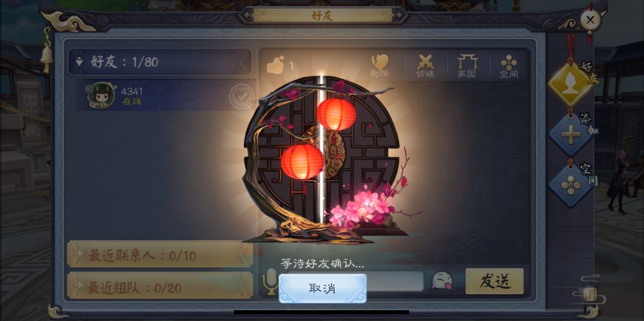Tap the microphone voice input icon
The height and width of the screenshot is (321, 644).
point(270,282)
